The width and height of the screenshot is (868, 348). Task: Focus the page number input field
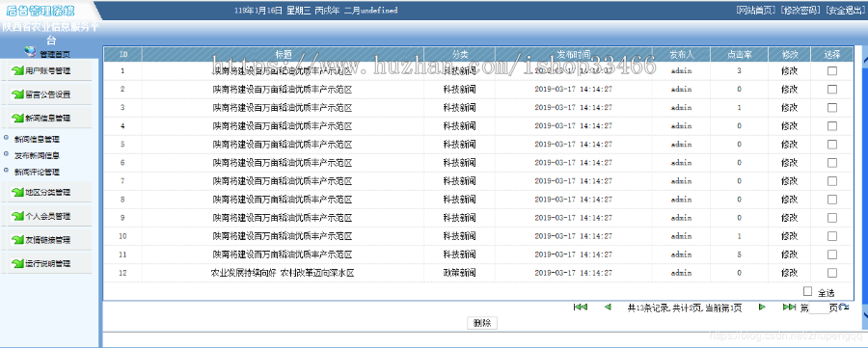(x=819, y=308)
